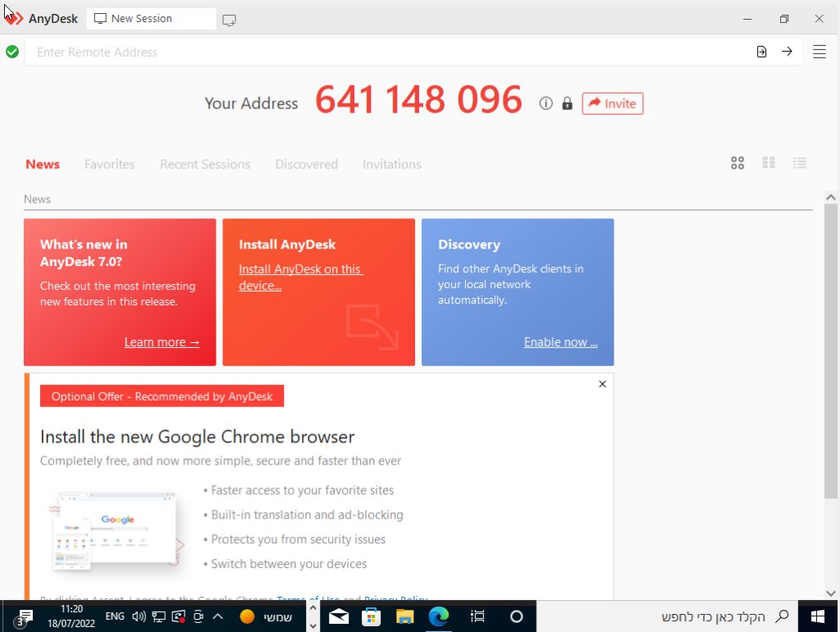Click the content scrollbar down arrow
Viewport: 840px width, 632px height.
tap(831, 593)
